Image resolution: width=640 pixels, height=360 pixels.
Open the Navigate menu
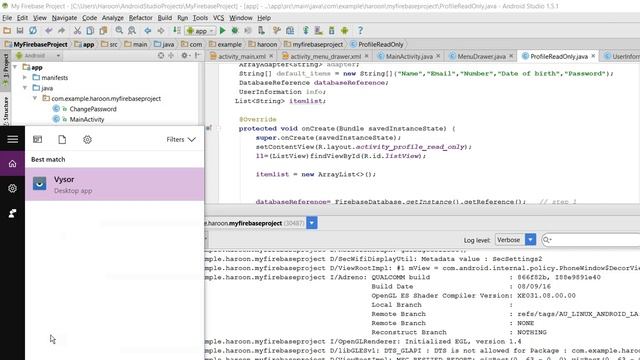(x=64, y=18)
